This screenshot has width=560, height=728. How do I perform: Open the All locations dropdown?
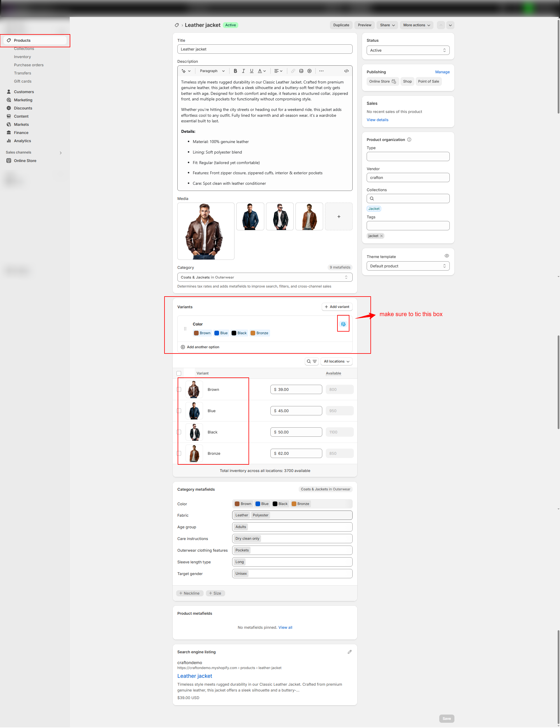pos(336,361)
